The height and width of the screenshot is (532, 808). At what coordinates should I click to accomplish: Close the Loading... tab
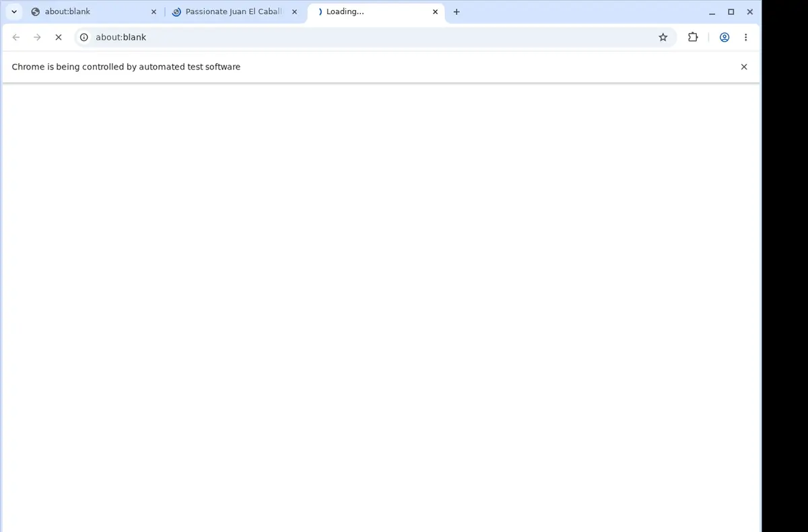[435, 11]
